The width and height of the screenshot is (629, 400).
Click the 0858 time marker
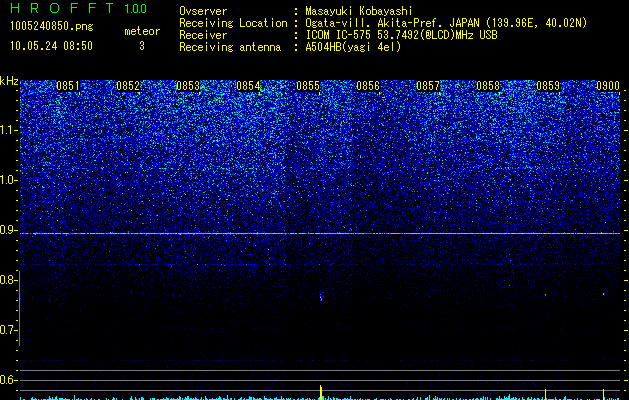tap(488, 86)
